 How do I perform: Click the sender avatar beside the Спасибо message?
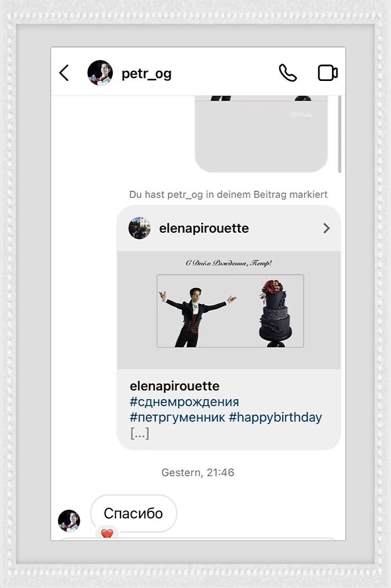[69, 520]
